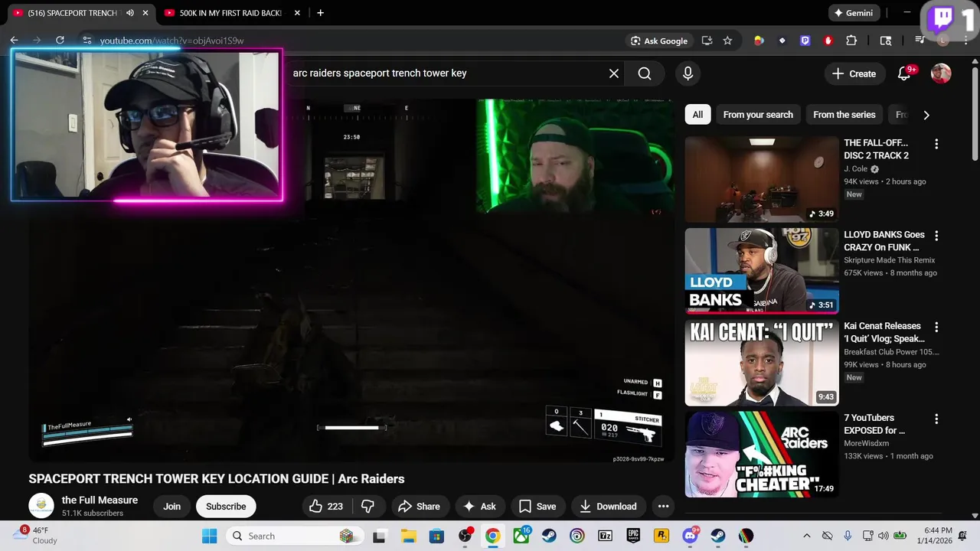Viewport: 980px width, 551px height.
Task: Click the Share button
Action: (x=420, y=506)
